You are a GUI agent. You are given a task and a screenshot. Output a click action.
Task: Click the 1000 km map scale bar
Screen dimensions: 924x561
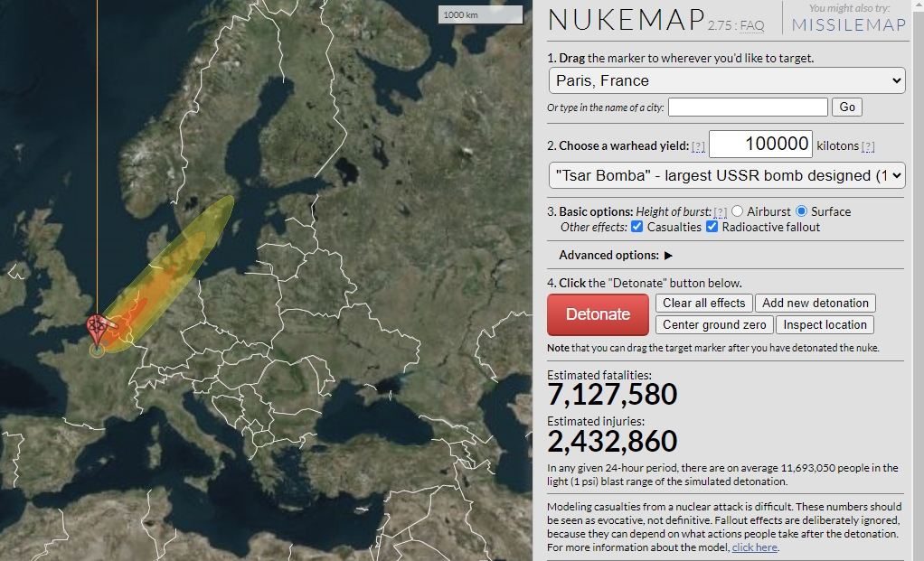pyautogui.click(x=480, y=14)
